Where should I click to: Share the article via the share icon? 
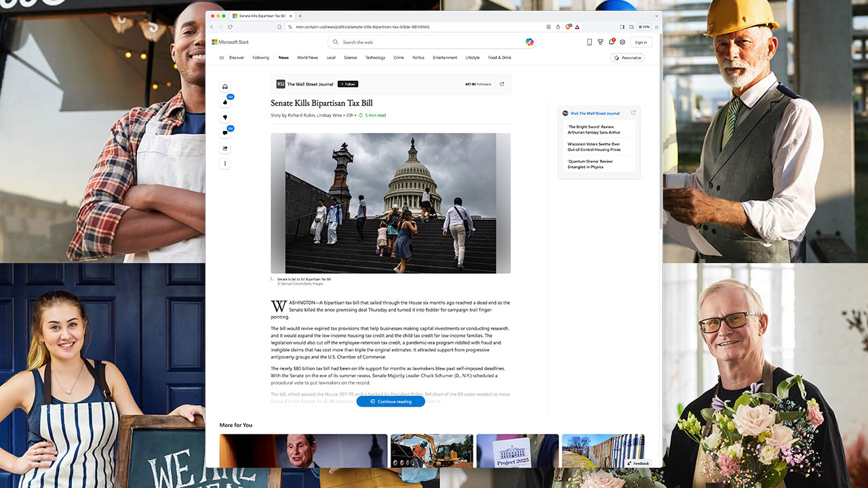[x=225, y=148]
